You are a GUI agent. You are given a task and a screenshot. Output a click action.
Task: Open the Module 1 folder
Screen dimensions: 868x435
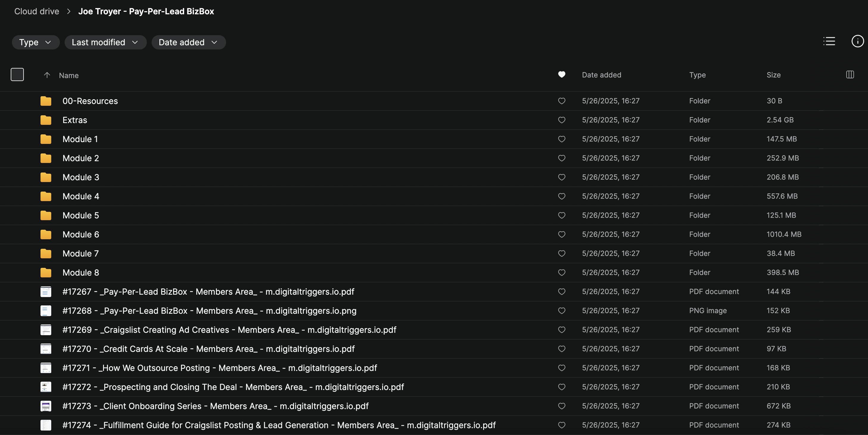point(80,139)
